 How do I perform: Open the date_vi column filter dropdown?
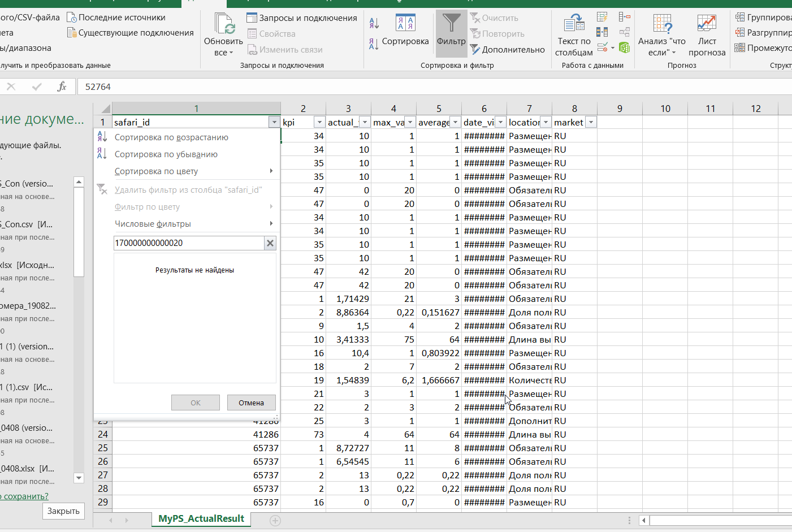point(500,122)
